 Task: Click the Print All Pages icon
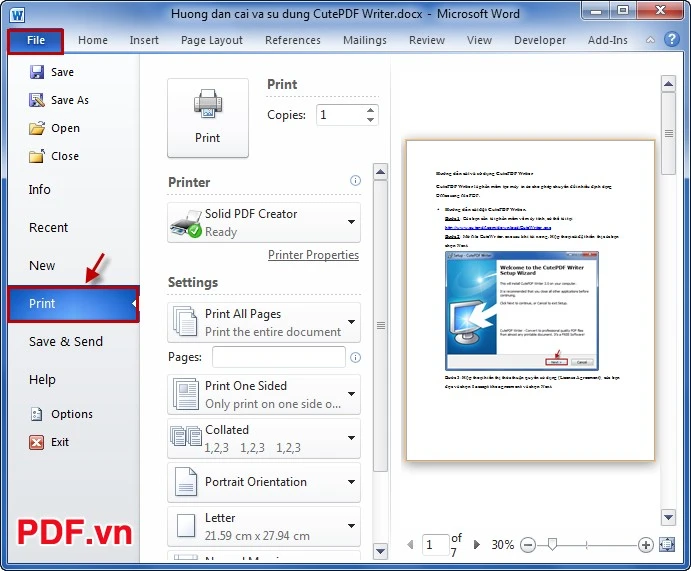(x=185, y=322)
